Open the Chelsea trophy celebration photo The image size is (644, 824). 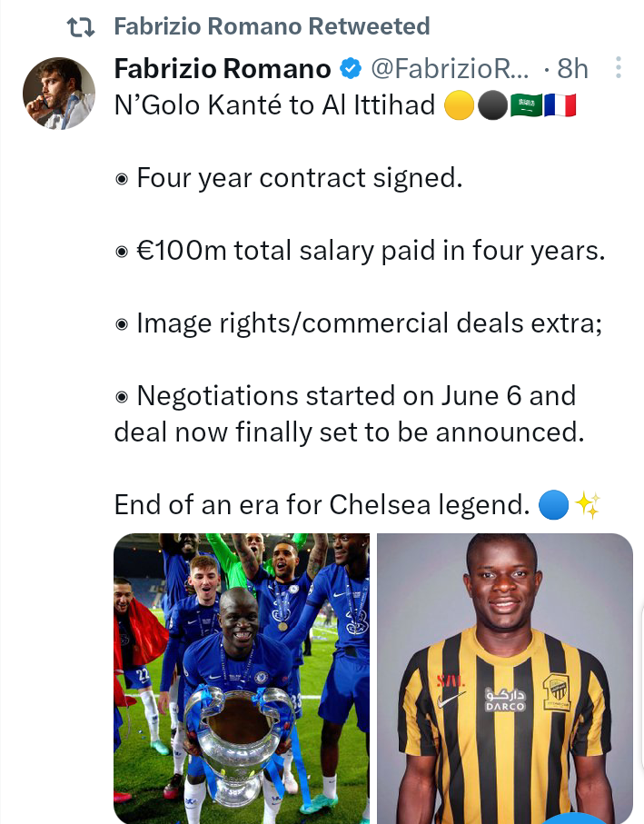[241, 677]
